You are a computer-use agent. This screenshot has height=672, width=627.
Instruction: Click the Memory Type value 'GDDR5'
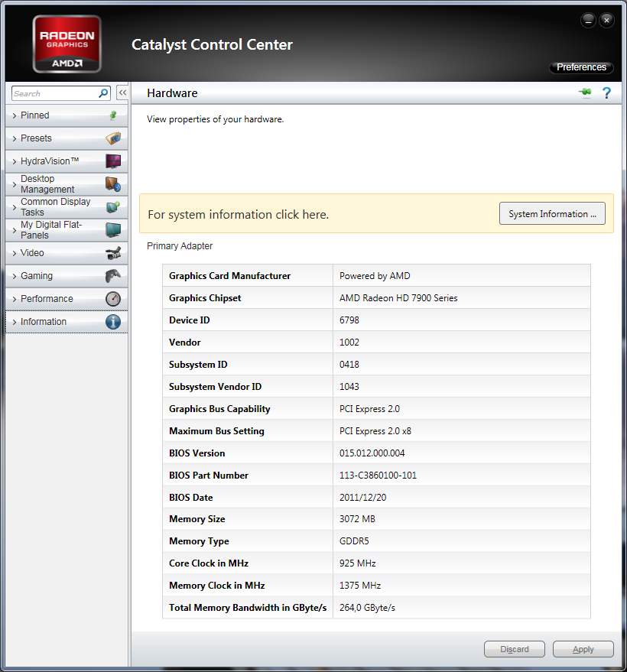point(354,541)
